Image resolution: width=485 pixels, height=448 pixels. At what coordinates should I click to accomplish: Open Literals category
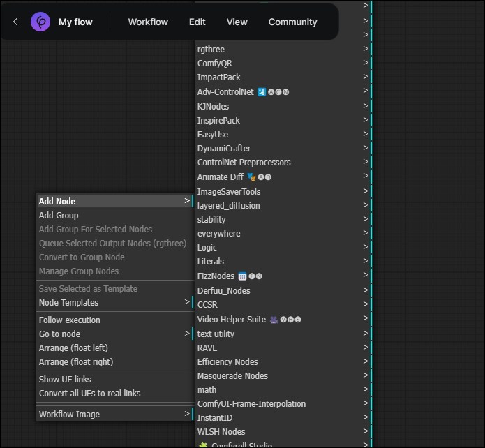tap(283, 261)
